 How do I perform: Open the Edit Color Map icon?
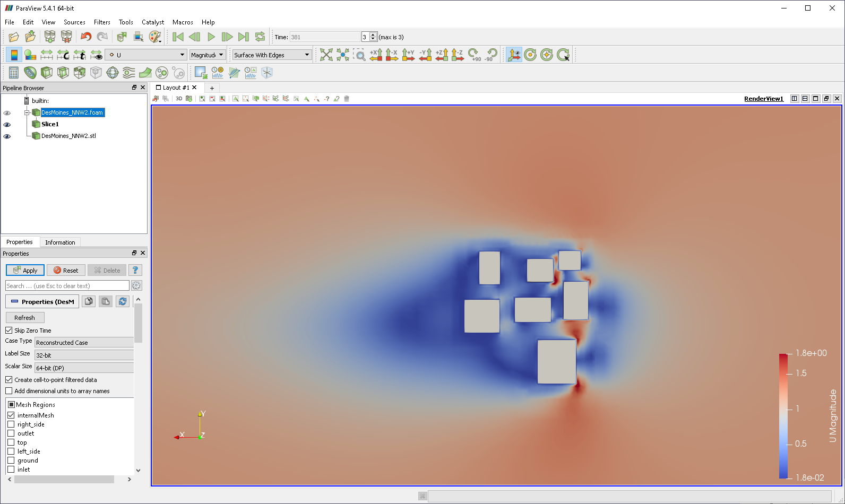pos(30,55)
